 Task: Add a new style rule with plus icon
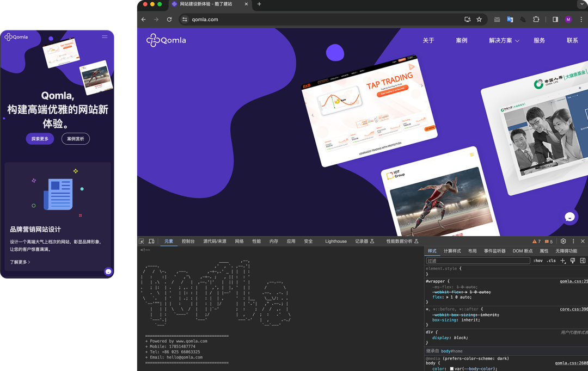tap(563, 261)
